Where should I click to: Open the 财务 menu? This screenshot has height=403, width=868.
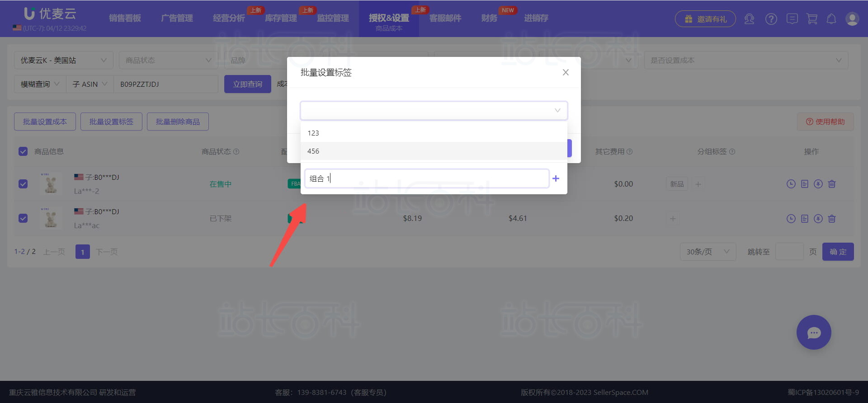[489, 18]
